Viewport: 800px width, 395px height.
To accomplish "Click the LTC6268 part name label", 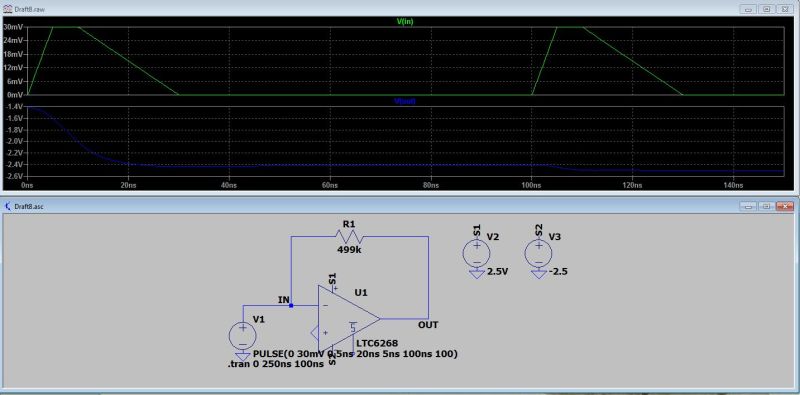I will click(377, 343).
